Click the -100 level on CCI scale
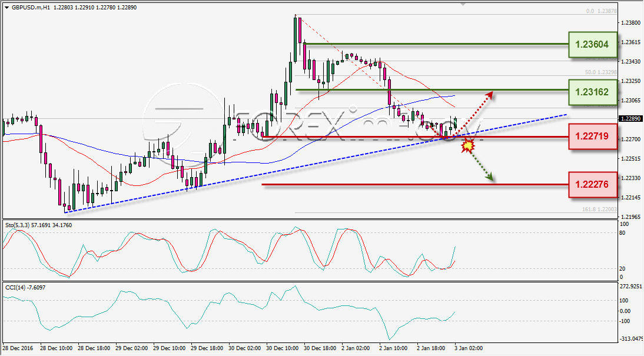 625,321
